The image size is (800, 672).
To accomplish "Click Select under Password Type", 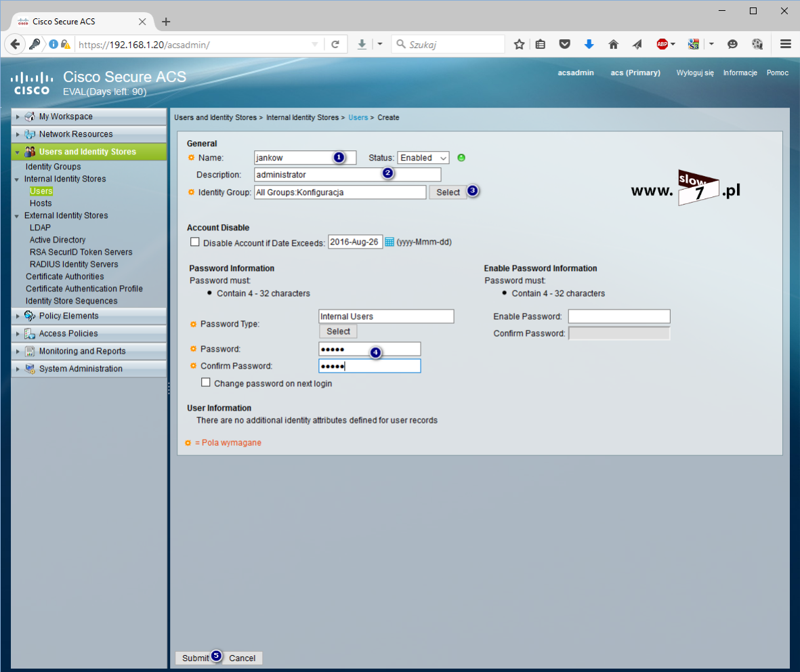I will pos(338,331).
